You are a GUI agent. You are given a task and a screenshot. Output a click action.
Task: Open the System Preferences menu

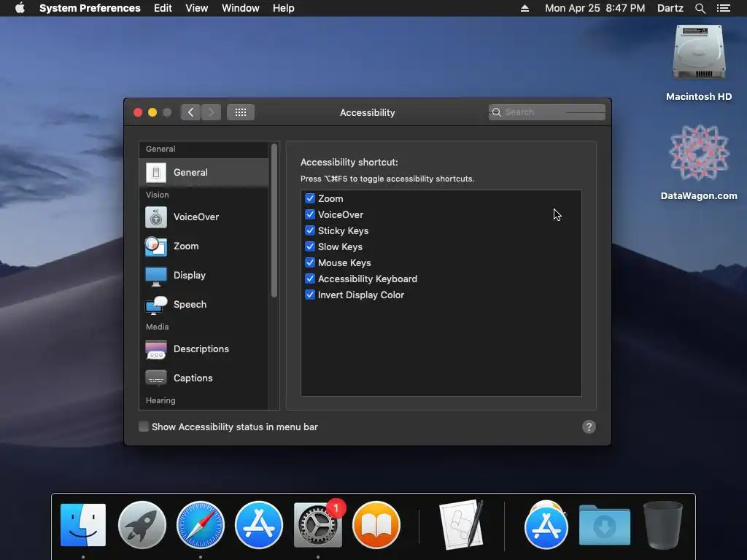(90, 8)
